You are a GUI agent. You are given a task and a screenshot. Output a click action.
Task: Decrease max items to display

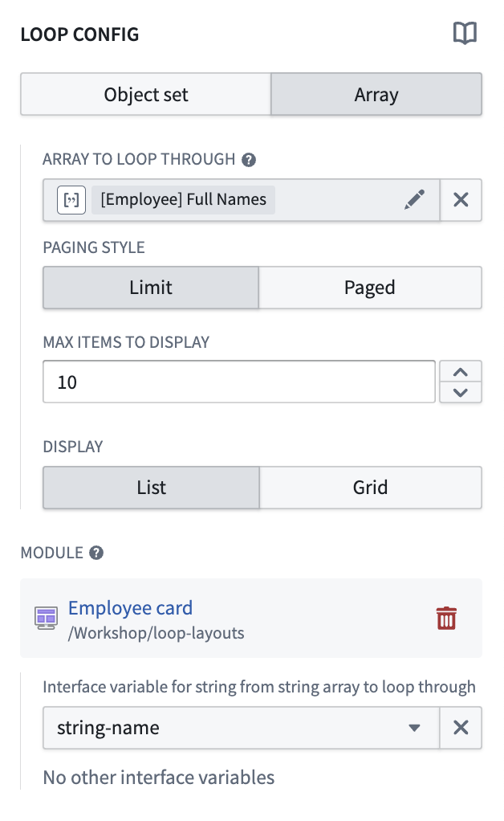[461, 393]
